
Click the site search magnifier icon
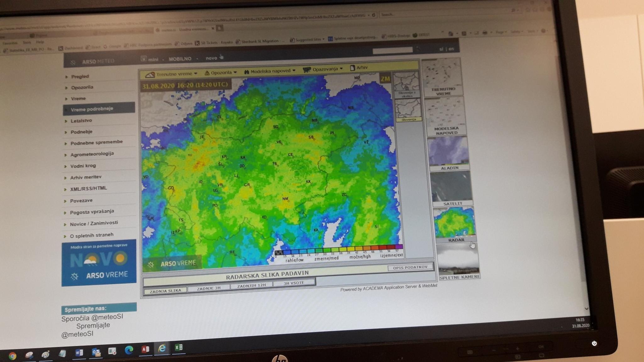click(x=418, y=49)
